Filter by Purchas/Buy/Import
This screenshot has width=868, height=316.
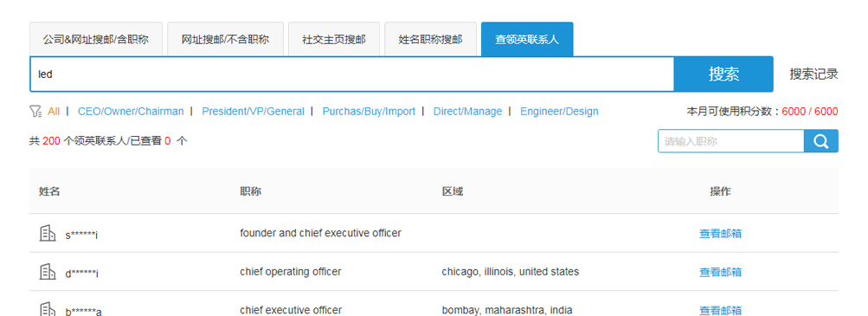369,112
